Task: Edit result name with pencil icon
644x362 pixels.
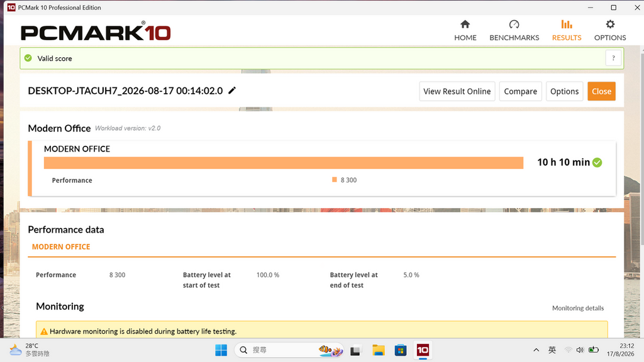Action: [x=232, y=90]
